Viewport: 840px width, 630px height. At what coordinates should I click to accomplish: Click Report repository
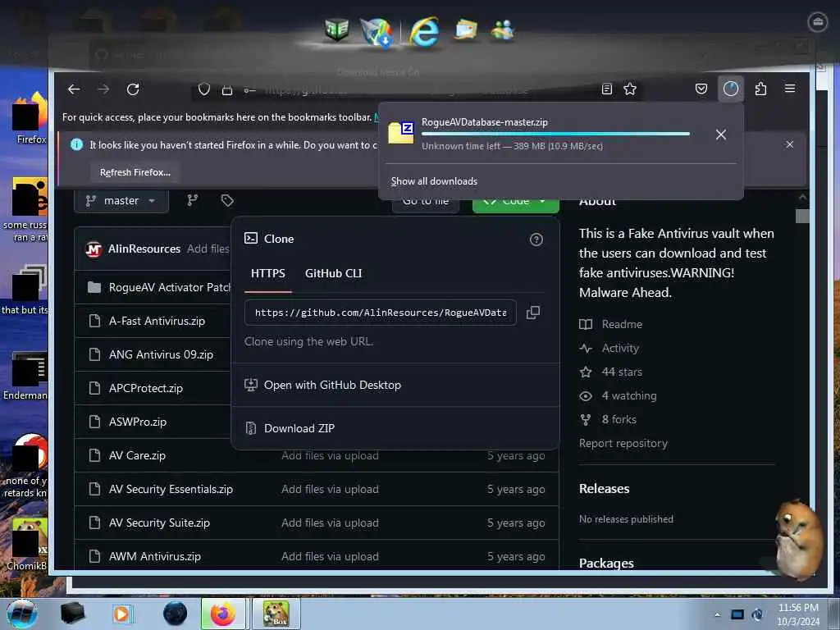623,444
